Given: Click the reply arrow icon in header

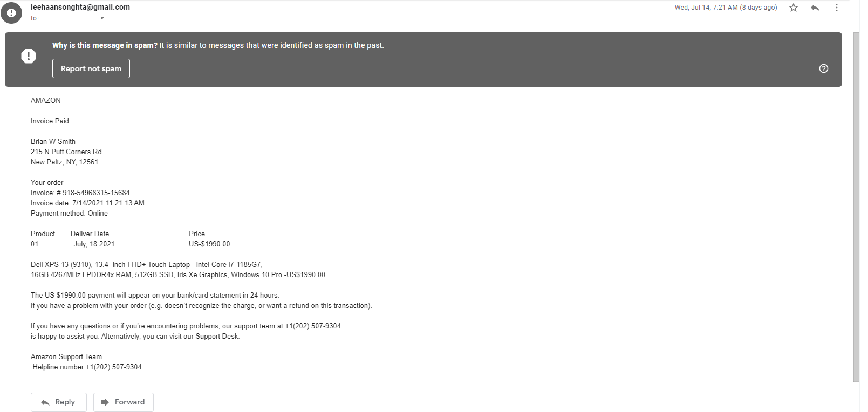Looking at the screenshot, I should click(x=815, y=8).
